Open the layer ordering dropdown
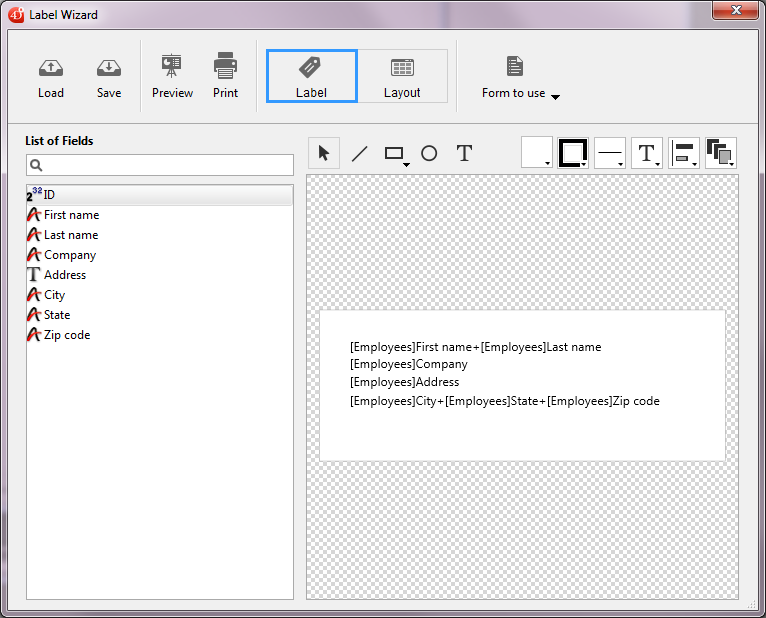The image size is (766, 618). point(720,153)
